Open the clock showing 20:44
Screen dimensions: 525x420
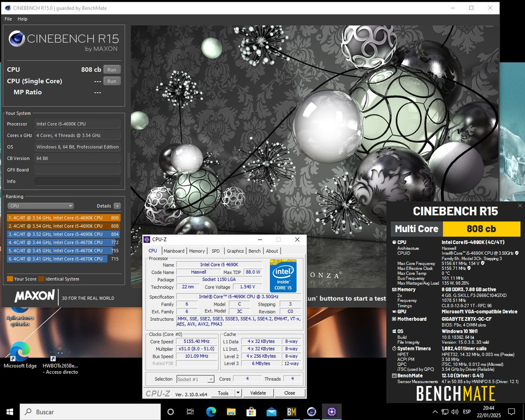[x=488, y=412]
